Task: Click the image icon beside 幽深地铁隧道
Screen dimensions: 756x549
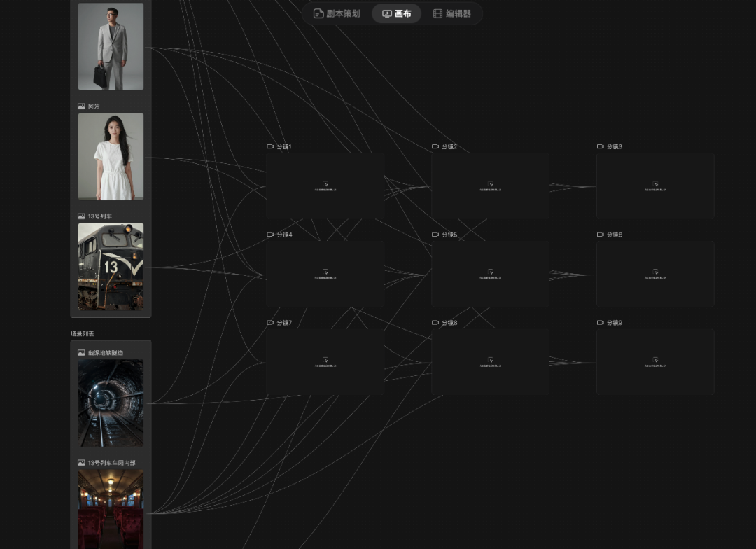Action: (81, 353)
